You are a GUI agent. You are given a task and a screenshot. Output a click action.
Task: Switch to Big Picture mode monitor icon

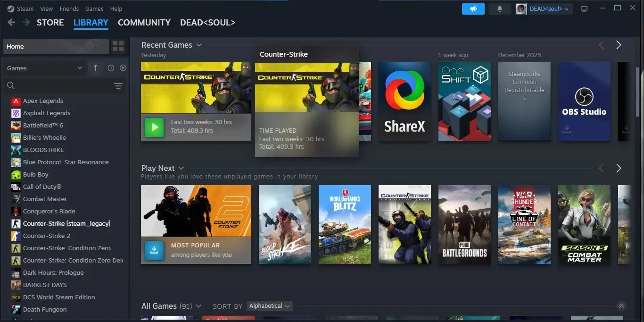[x=584, y=9]
